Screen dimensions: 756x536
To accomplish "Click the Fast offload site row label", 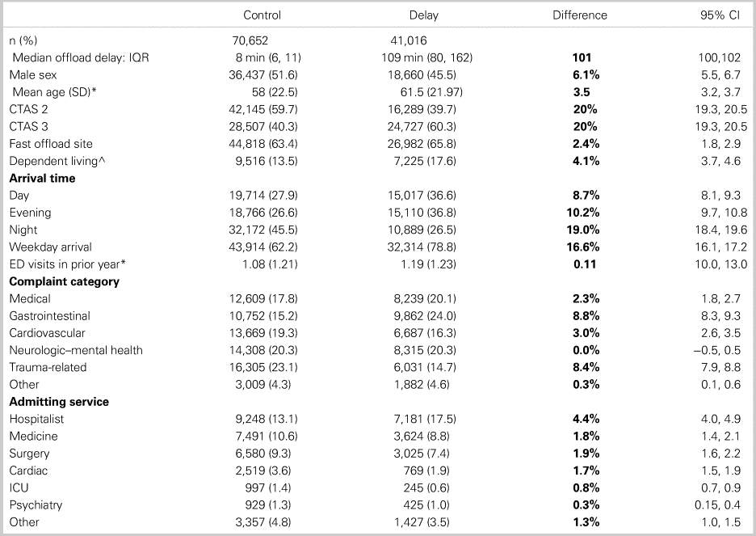I will [52, 144].
